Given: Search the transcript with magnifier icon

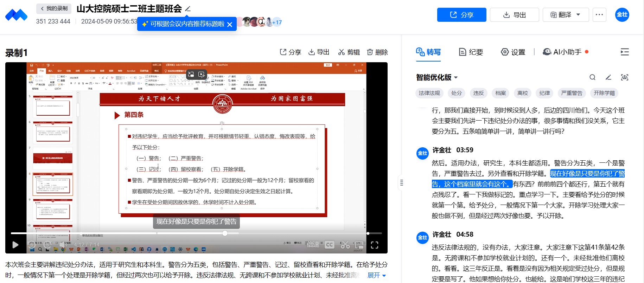Looking at the screenshot, I should tap(592, 77).
